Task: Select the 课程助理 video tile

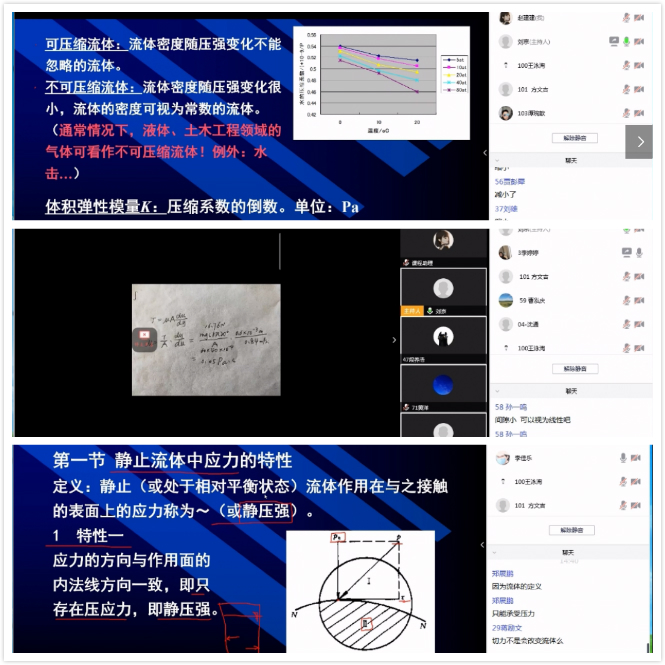Action: click(x=443, y=248)
